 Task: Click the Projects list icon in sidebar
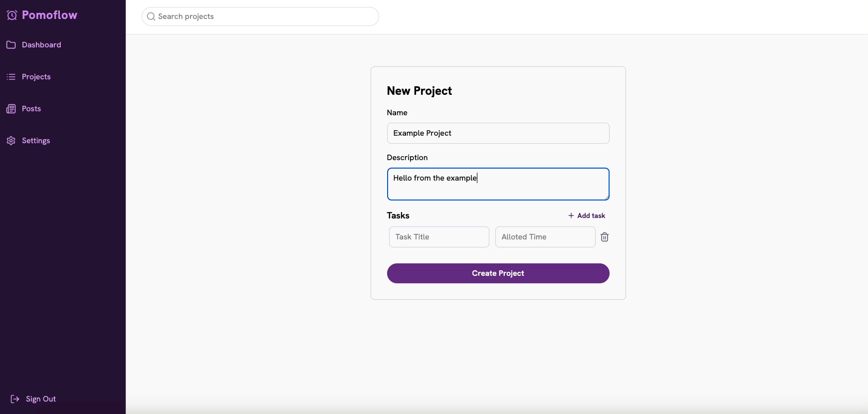[11, 77]
